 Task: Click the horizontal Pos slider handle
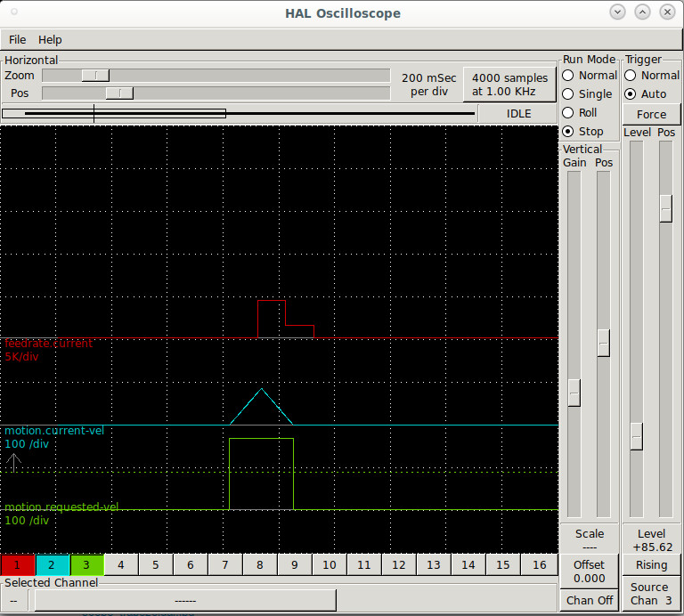click(x=119, y=93)
